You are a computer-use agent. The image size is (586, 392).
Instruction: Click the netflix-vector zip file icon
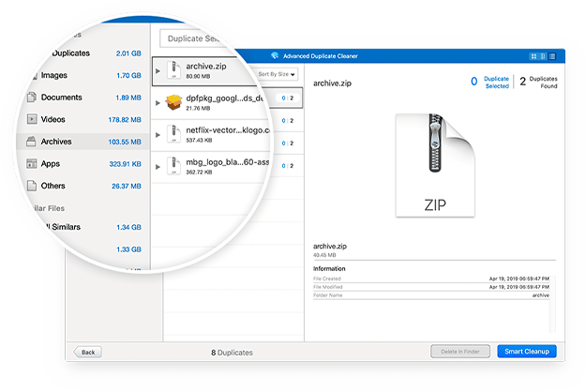coord(173,134)
